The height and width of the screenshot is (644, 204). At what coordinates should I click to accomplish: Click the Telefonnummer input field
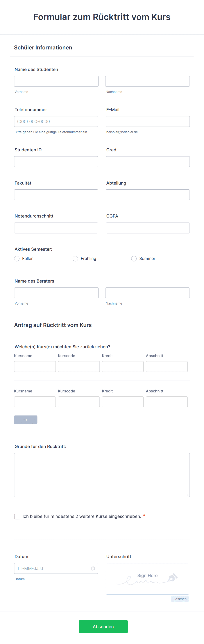[56, 122]
